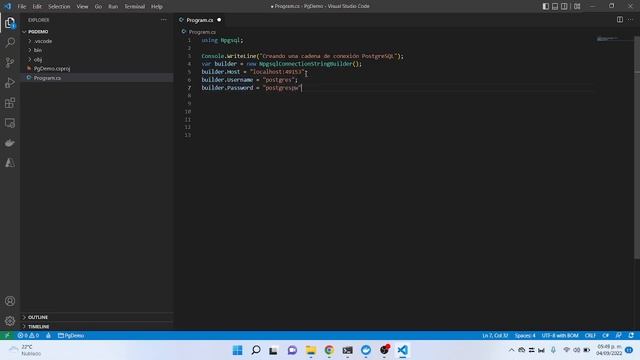Open File Explorer from taskbar

(x=311, y=350)
